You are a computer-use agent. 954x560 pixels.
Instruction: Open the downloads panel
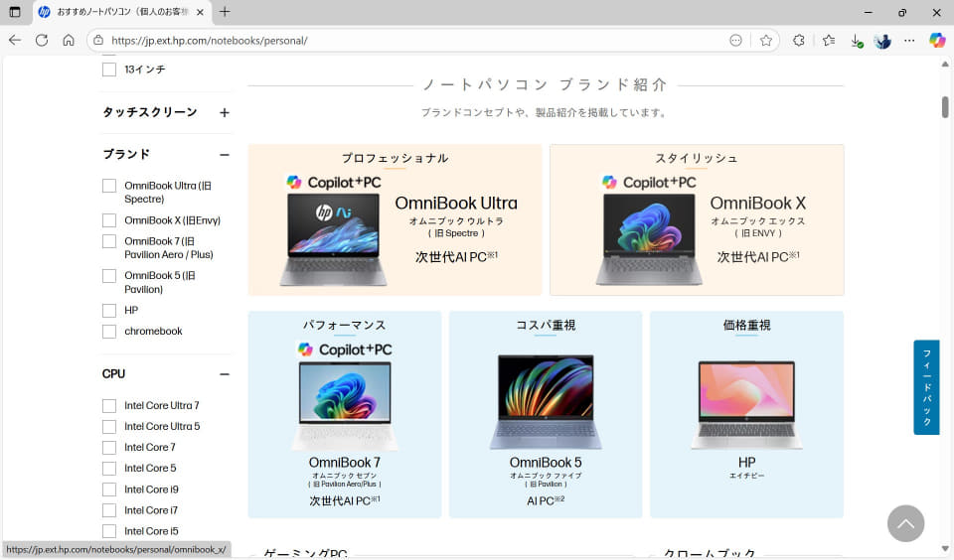(857, 41)
